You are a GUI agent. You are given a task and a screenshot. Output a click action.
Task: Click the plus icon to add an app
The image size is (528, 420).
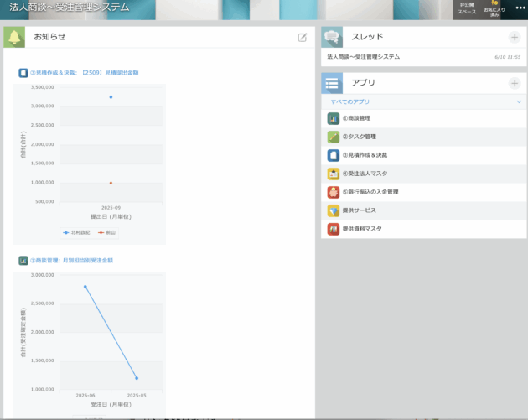(514, 84)
